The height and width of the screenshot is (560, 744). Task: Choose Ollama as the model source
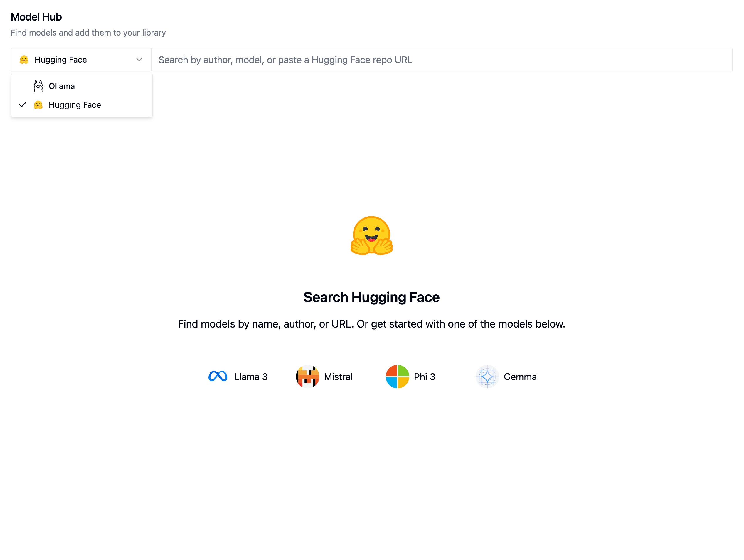tap(62, 86)
